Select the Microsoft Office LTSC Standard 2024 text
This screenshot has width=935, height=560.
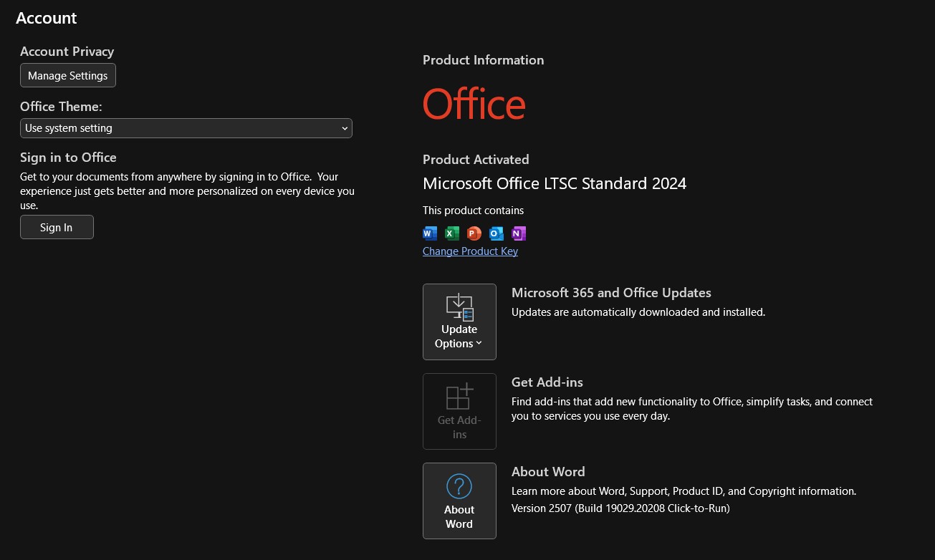point(555,183)
